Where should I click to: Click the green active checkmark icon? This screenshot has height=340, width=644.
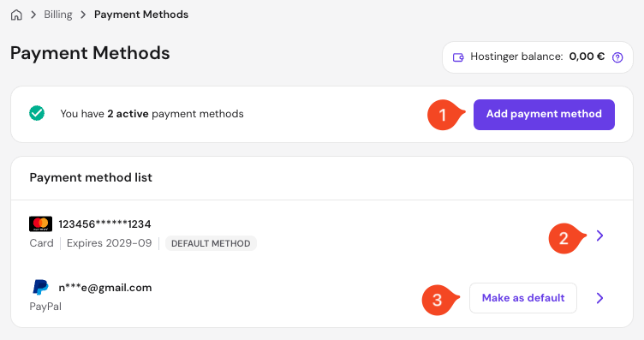click(37, 113)
